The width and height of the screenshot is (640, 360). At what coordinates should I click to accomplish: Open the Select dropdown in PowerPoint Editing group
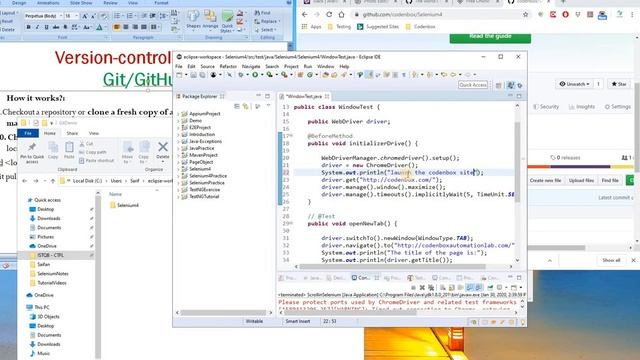coord(267,30)
